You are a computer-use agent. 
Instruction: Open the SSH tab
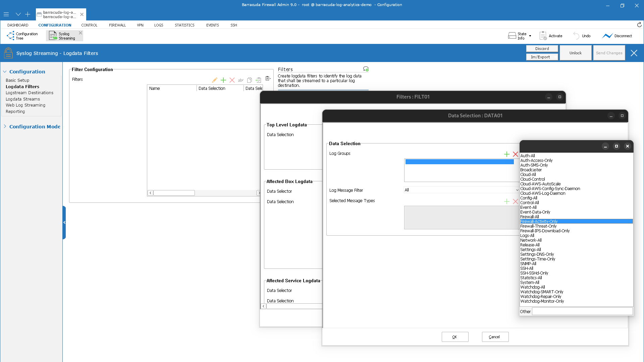[234, 25]
